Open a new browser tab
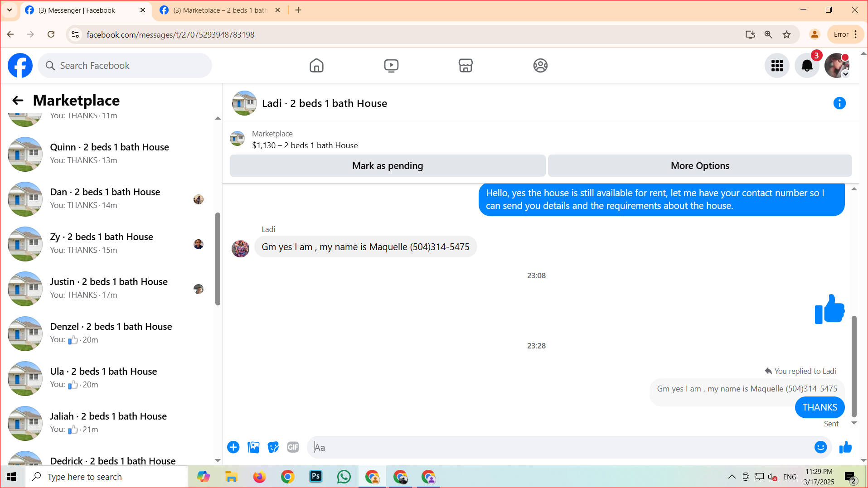868x488 pixels. tap(298, 10)
